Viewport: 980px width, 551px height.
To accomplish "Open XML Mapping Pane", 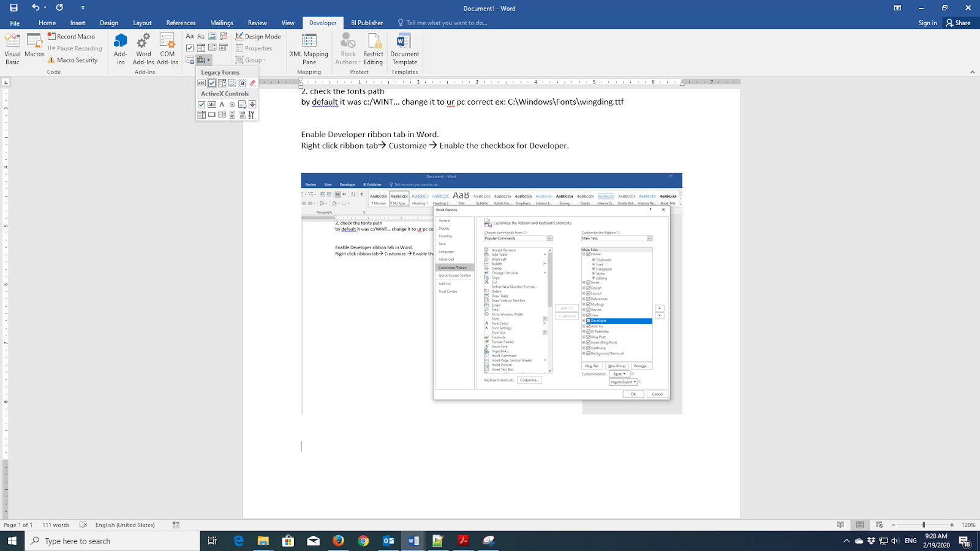I will click(x=309, y=49).
